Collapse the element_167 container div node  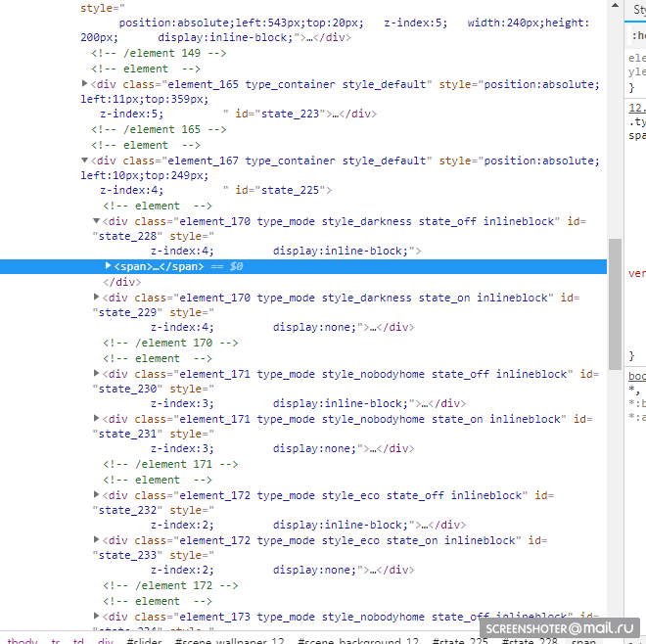pyautogui.click(x=85, y=161)
